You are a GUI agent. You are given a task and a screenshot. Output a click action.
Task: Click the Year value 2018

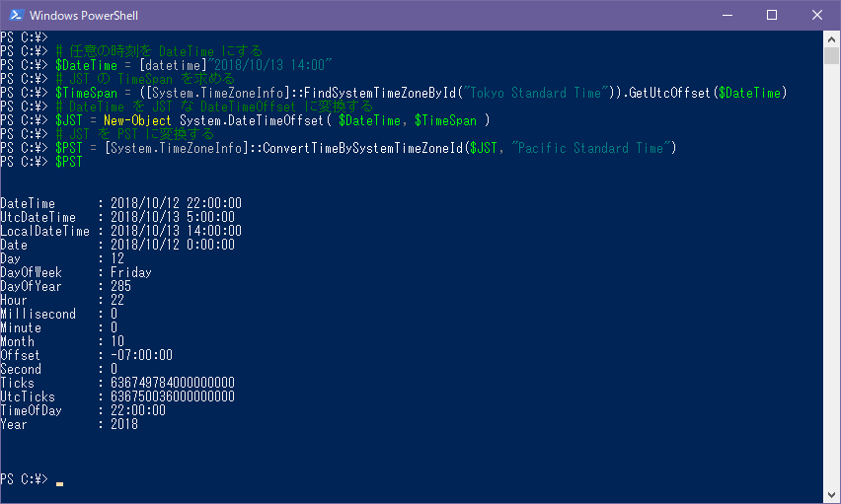124,425
